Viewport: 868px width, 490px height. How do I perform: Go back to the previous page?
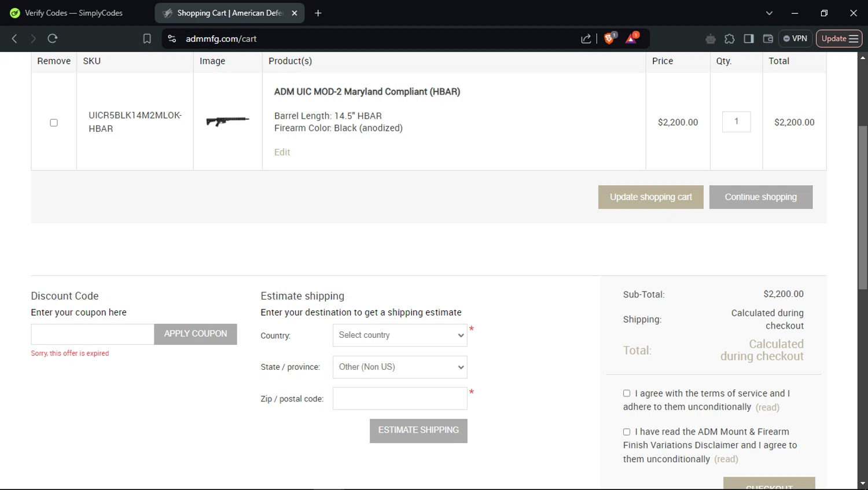14,39
